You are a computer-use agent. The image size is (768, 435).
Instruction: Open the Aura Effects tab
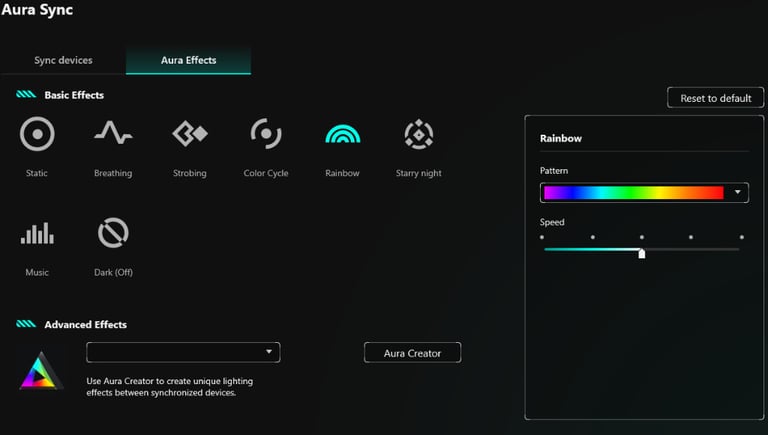click(x=189, y=60)
